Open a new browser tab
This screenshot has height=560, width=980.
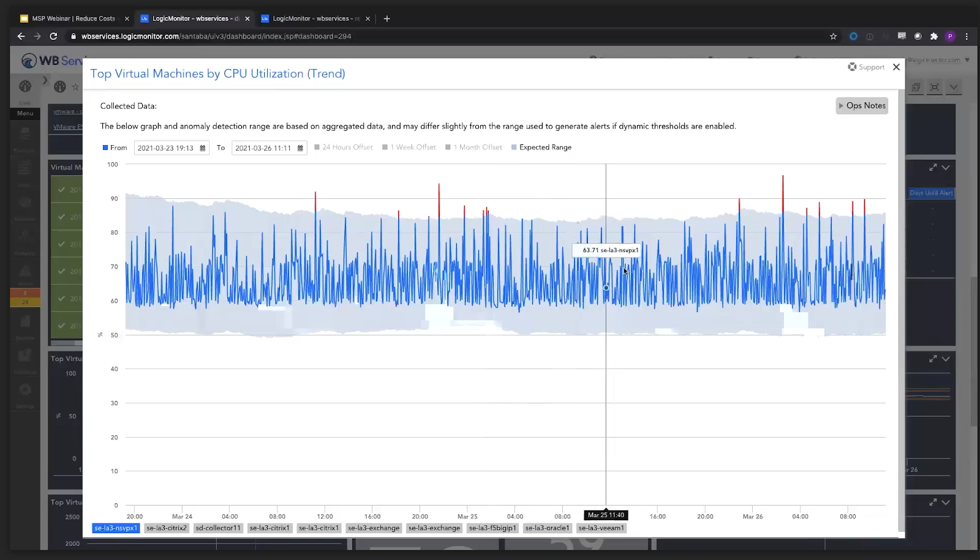(386, 19)
